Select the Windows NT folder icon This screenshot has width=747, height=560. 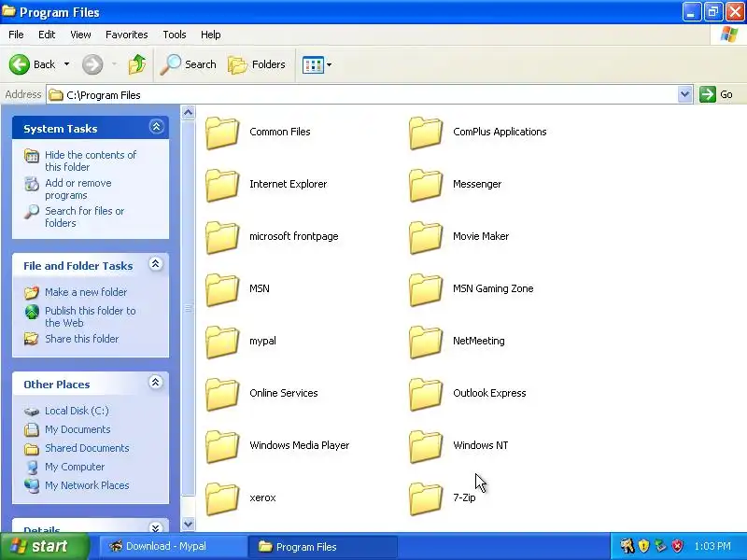pos(426,447)
